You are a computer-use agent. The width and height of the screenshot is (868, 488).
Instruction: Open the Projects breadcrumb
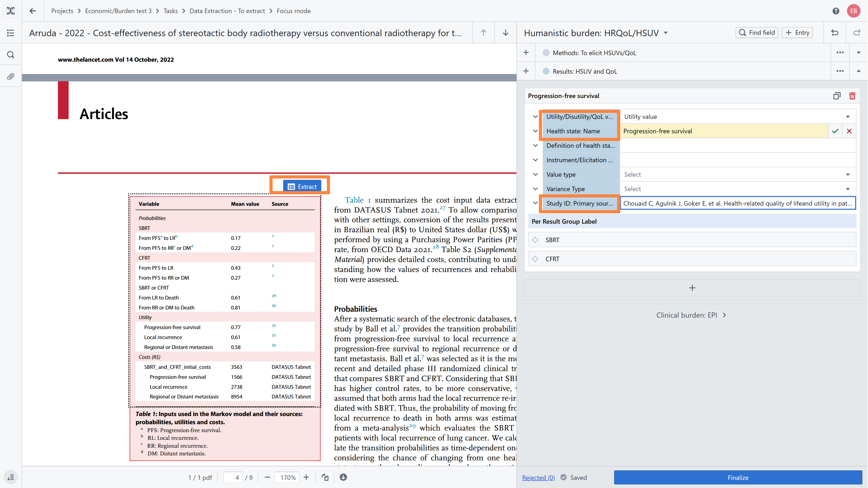[62, 11]
